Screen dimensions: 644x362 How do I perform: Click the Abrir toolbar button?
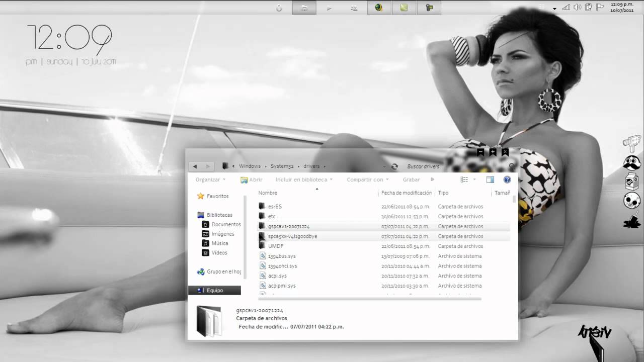tap(252, 179)
